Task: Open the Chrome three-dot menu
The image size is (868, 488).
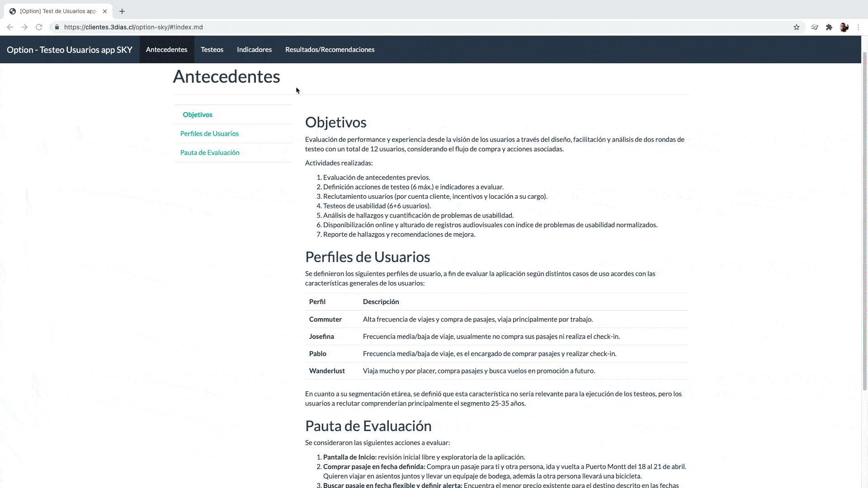Action: (x=858, y=27)
